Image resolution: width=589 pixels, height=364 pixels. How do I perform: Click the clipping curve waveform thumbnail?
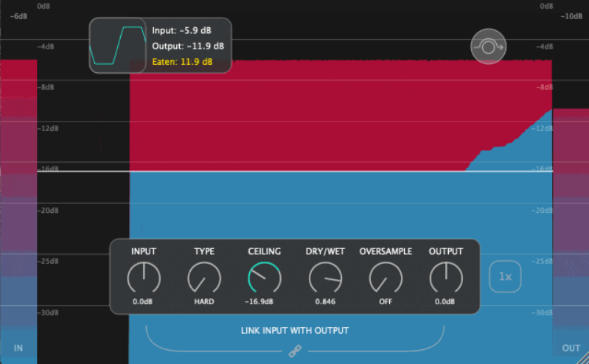click(x=117, y=46)
